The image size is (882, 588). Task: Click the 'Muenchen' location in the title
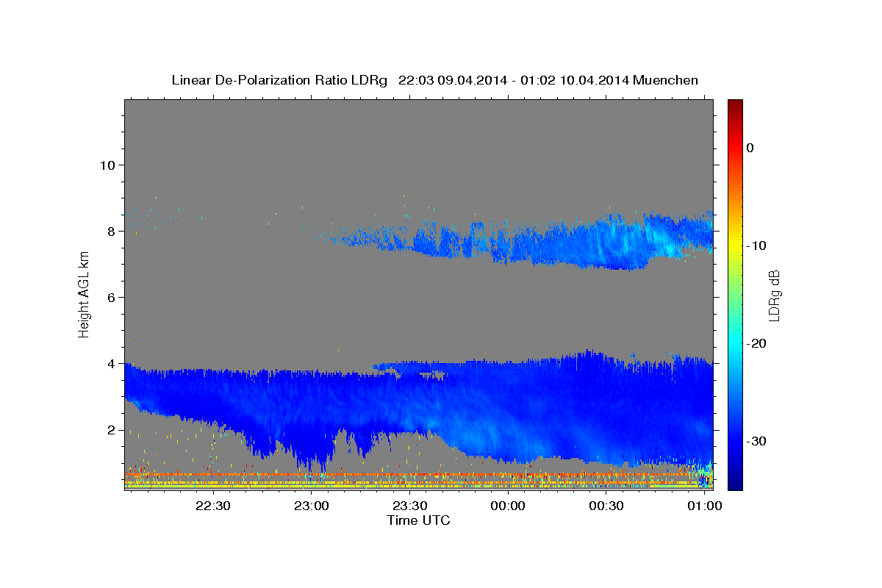666,80
